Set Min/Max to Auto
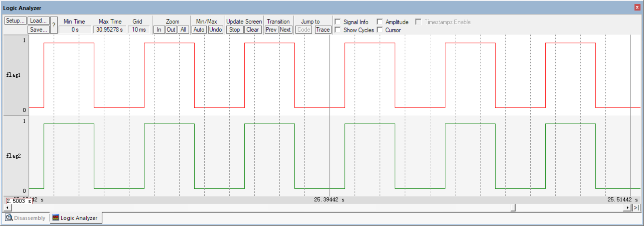This screenshot has width=644, height=226. (199, 30)
